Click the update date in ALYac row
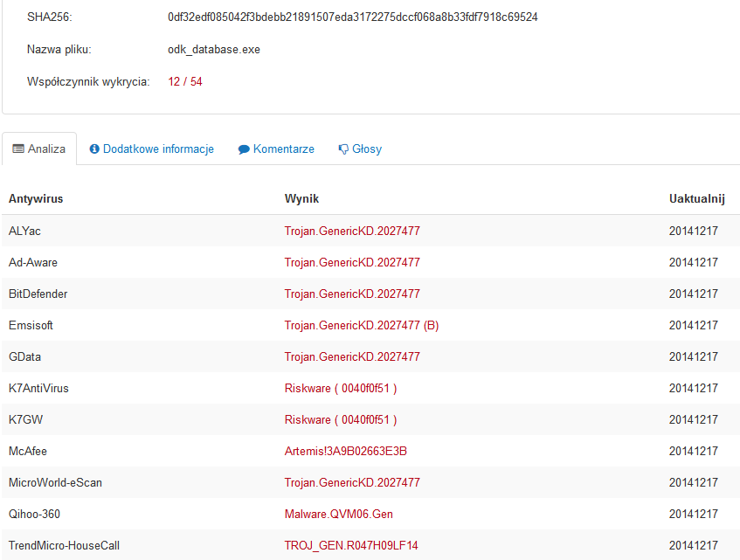The width and height of the screenshot is (740, 560). click(694, 232)
